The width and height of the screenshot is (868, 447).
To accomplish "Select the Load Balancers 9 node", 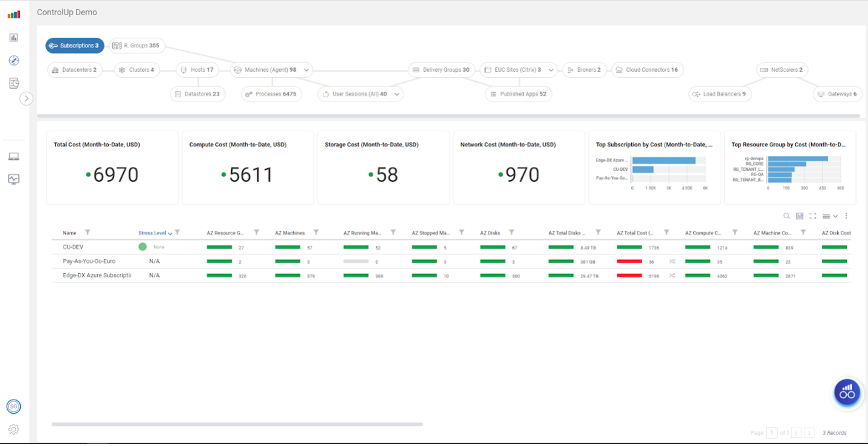I will click(x=720, y=94).
